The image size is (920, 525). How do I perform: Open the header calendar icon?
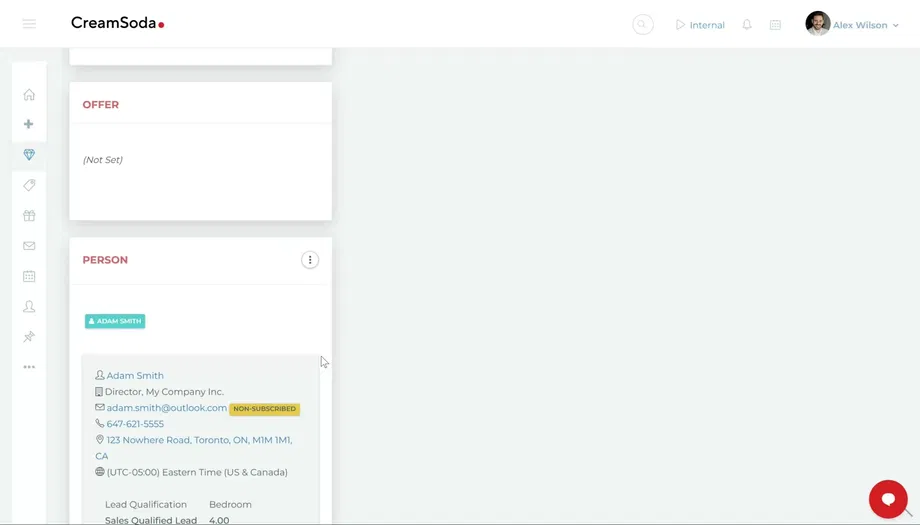(x=775, y=25)
